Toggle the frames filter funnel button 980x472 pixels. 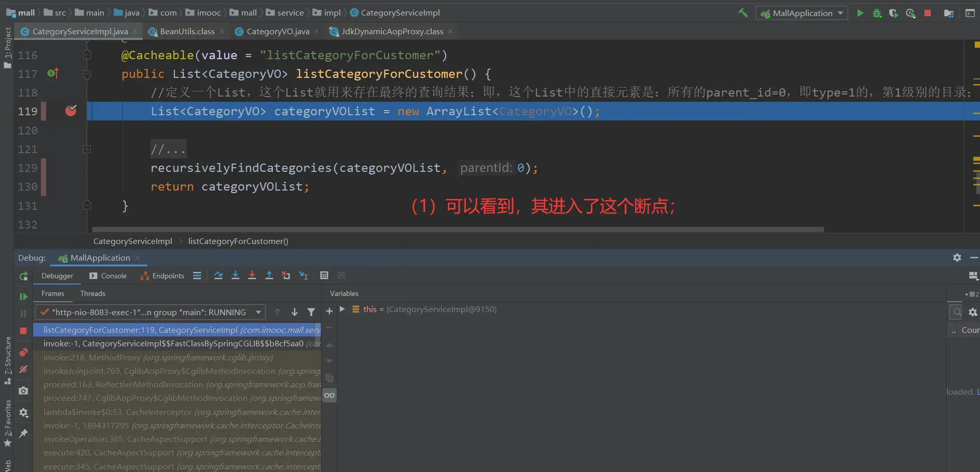(x=311, y=312)
